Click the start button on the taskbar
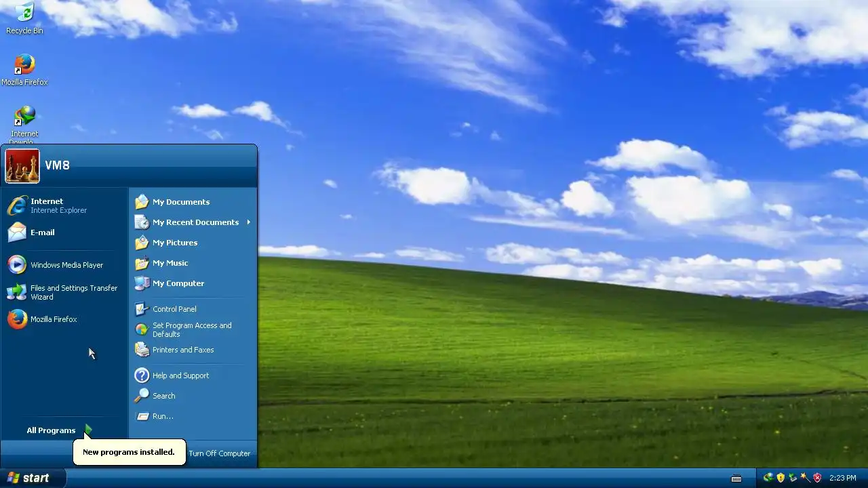 [33, 478]
